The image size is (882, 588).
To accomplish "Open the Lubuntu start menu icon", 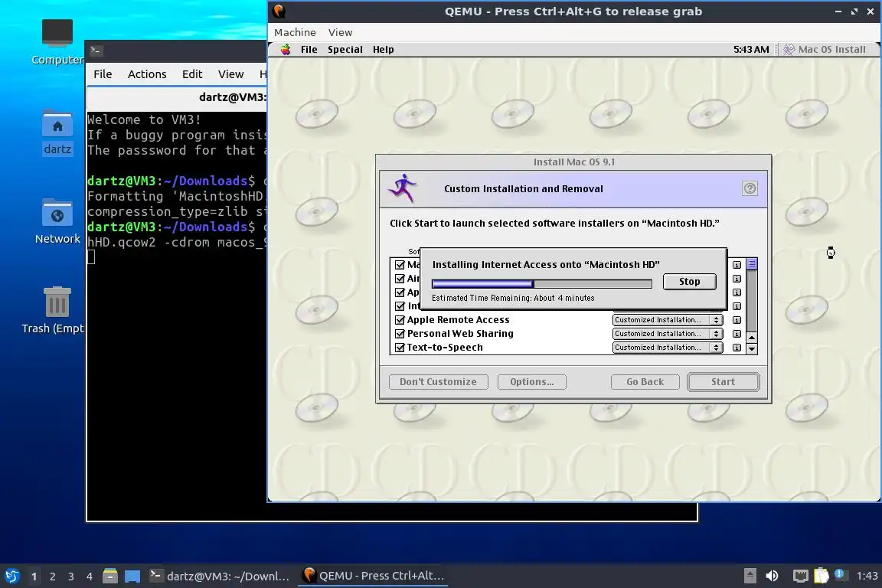I will point(11,576).
